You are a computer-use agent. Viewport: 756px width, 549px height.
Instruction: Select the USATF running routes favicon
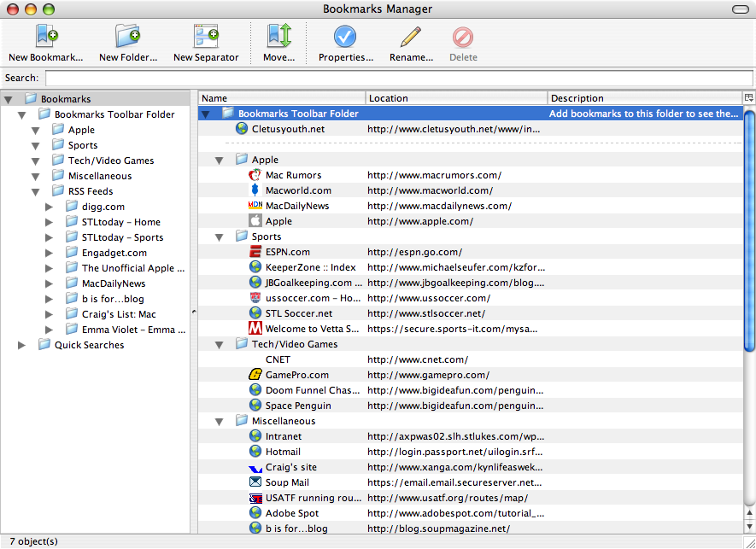pyautogui.click(x=255, y=498)
